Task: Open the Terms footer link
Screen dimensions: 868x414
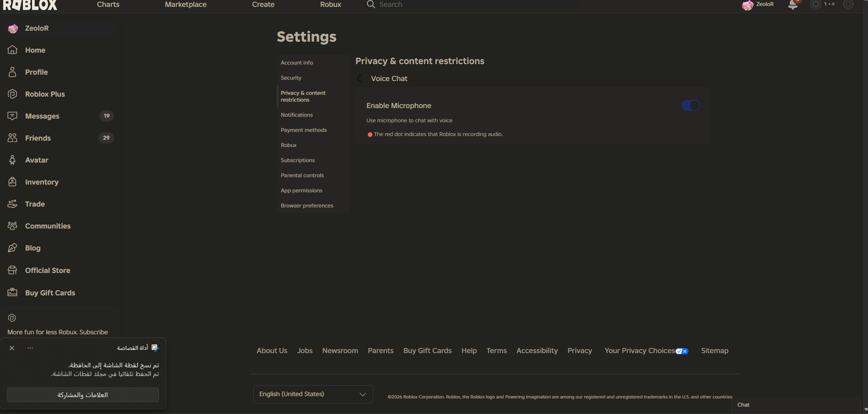Action: point(497,351)
